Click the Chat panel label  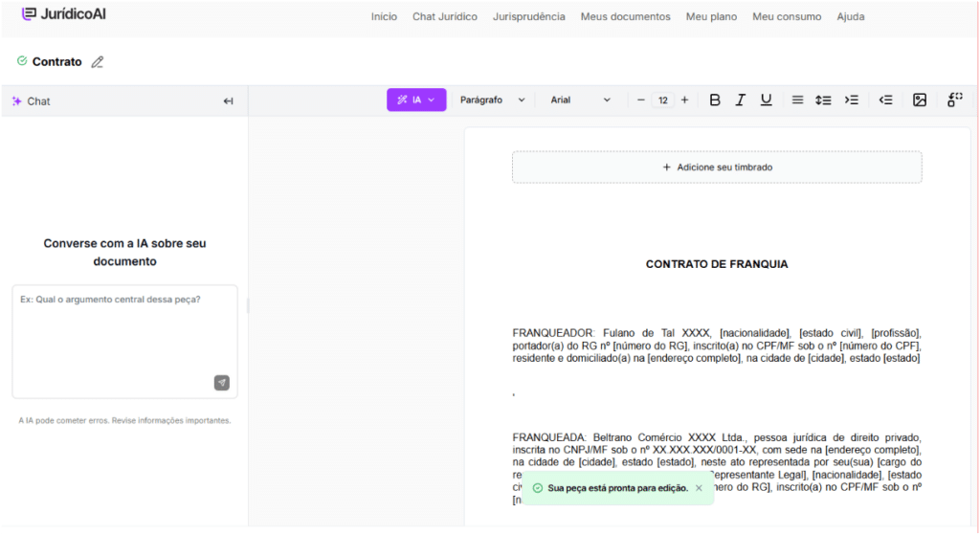(38, 101)
